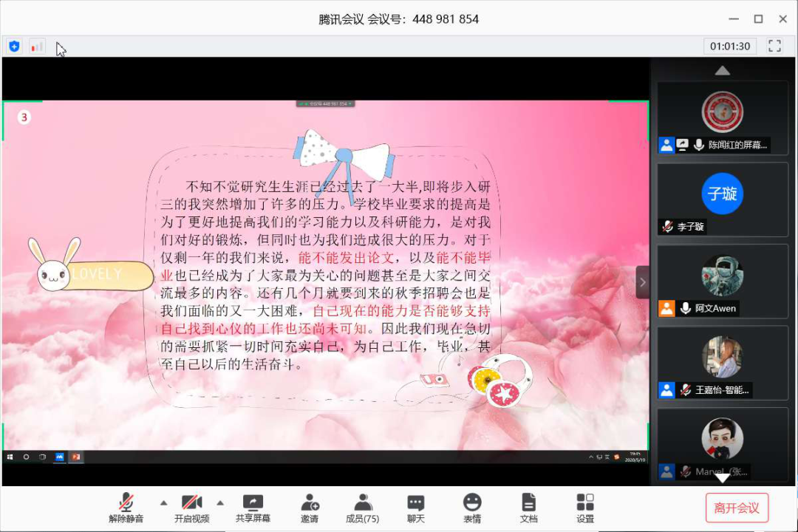Open the network signal status icon
Image resolution: width=798 pixels, height=532 pixels.
pos(36,47)
